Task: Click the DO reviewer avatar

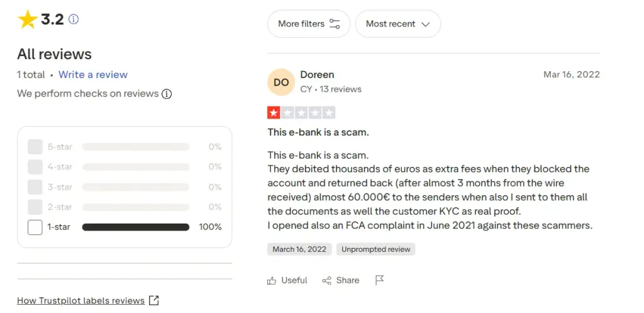Action: point(281,83)
